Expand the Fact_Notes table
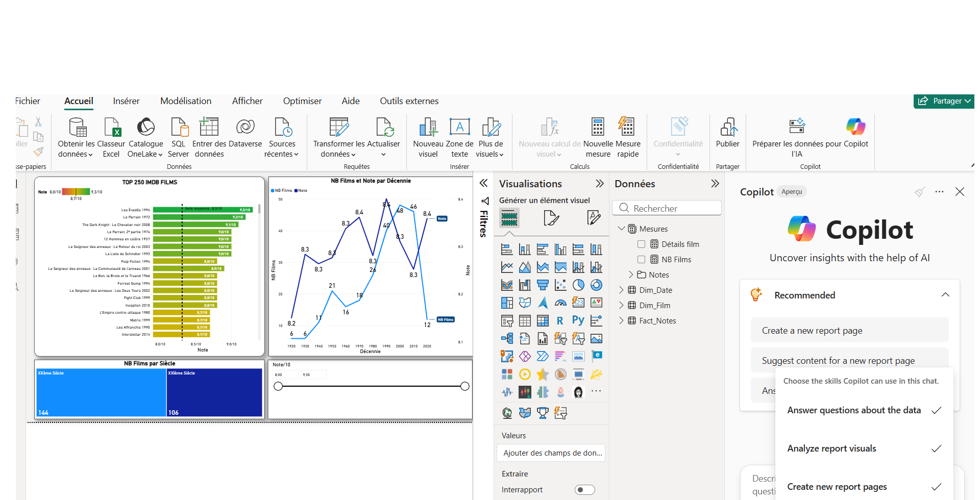Image resolution: width=980 pixels, height=500 pixels. pyautogui.click(x=621, y=320)
